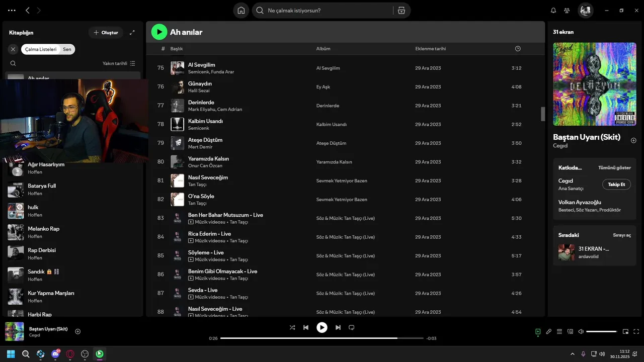644x362 pixels.
Task: Clear the library filters with X
Action: coord(13,49)
